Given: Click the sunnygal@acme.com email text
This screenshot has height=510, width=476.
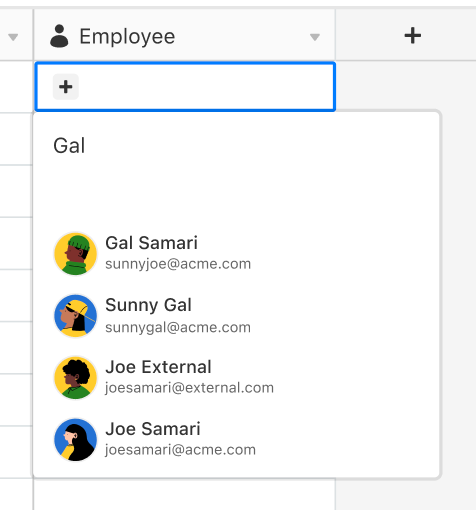Looking at the screenshot, I should 178,327.
